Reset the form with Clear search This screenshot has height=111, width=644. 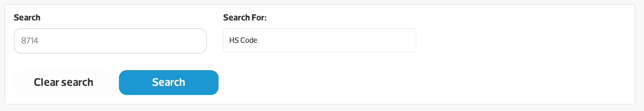tap(63, 82)
